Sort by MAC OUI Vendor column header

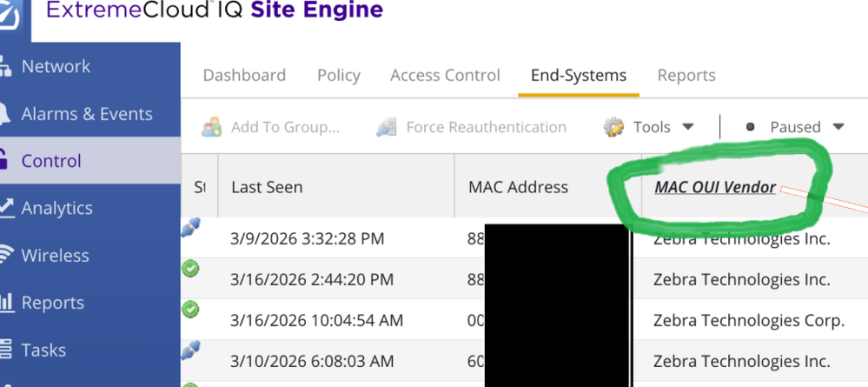715,187
